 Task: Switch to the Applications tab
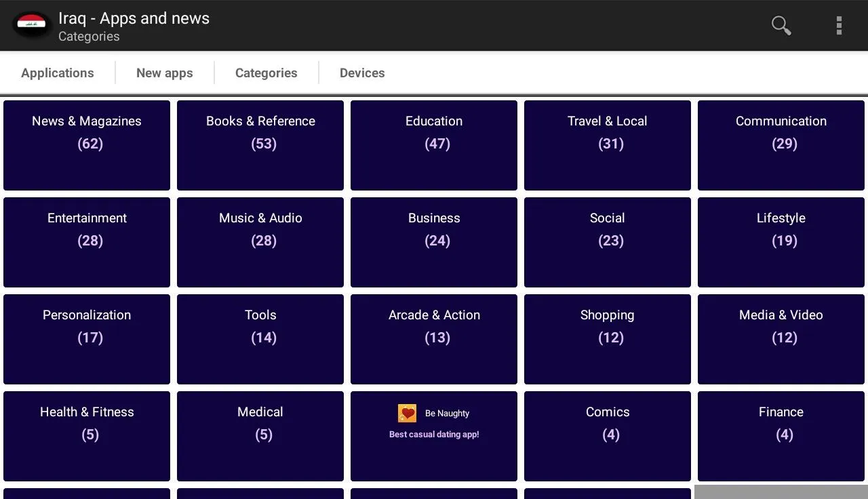click(x=58, y=73)
